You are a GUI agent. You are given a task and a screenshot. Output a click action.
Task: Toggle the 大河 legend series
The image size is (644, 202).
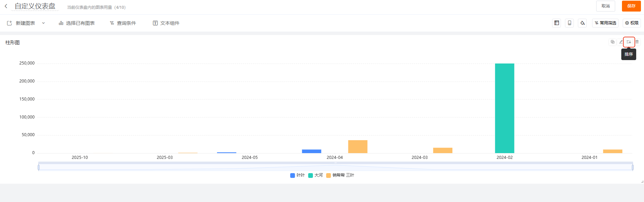(315, 176)
